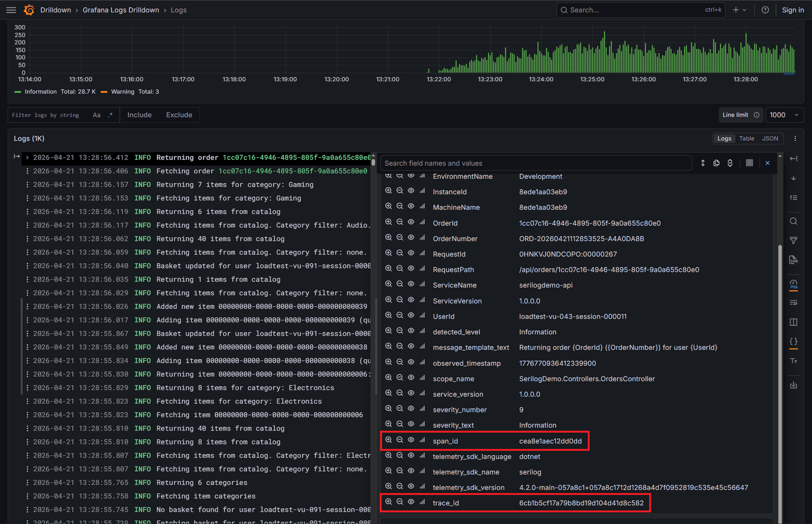Open the JSON braces icon in the sidebar
The height and width of the screenshot is (524, 812).
pos(794,342)
